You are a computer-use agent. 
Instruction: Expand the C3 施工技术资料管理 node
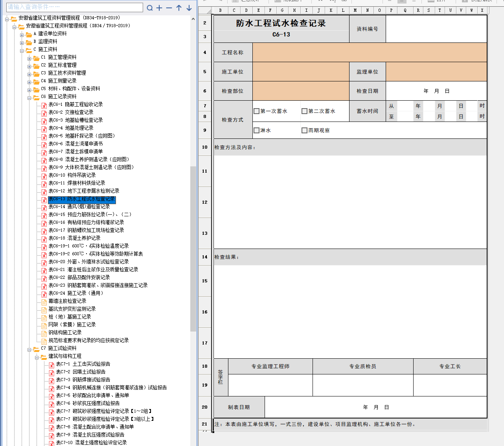pos(29,74)
